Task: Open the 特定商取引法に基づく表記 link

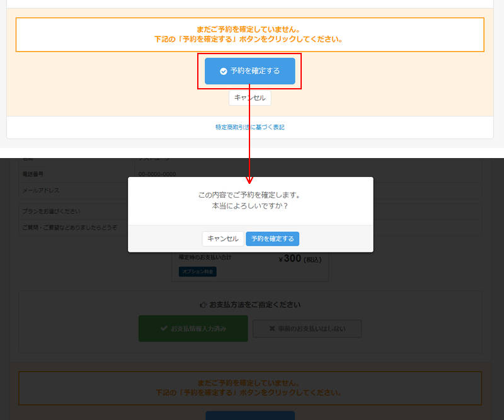Action: tap(251, 127)
